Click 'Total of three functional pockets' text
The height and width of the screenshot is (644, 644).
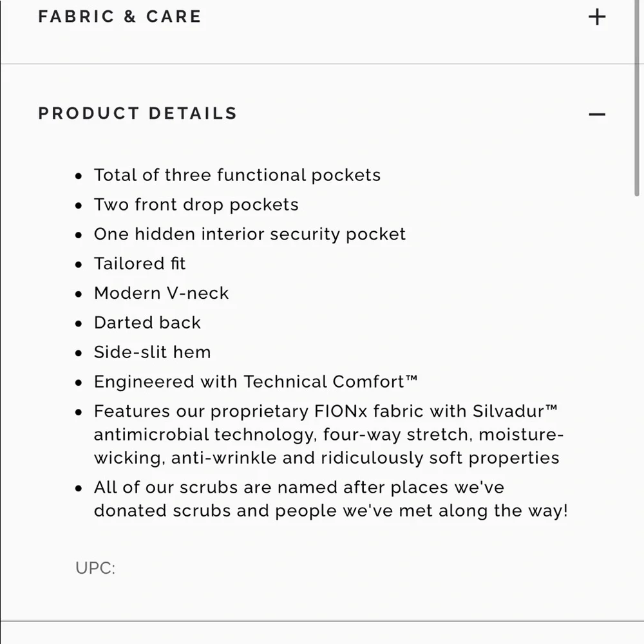237,175
